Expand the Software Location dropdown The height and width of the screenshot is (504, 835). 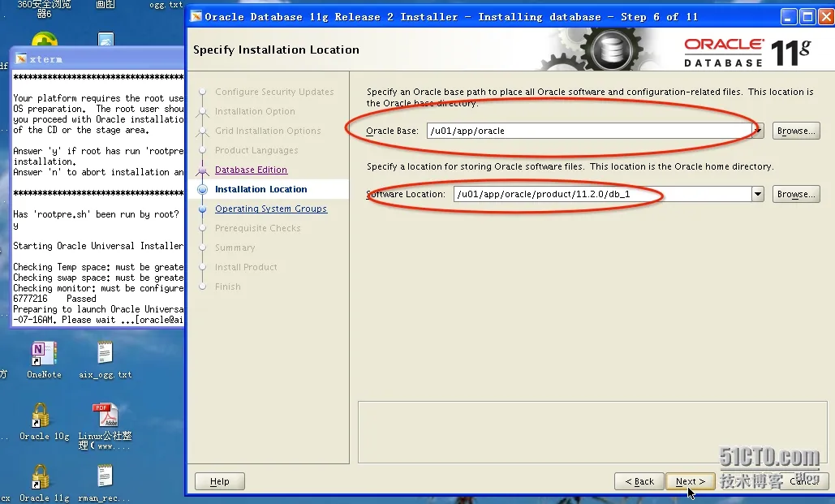[758, 194]
